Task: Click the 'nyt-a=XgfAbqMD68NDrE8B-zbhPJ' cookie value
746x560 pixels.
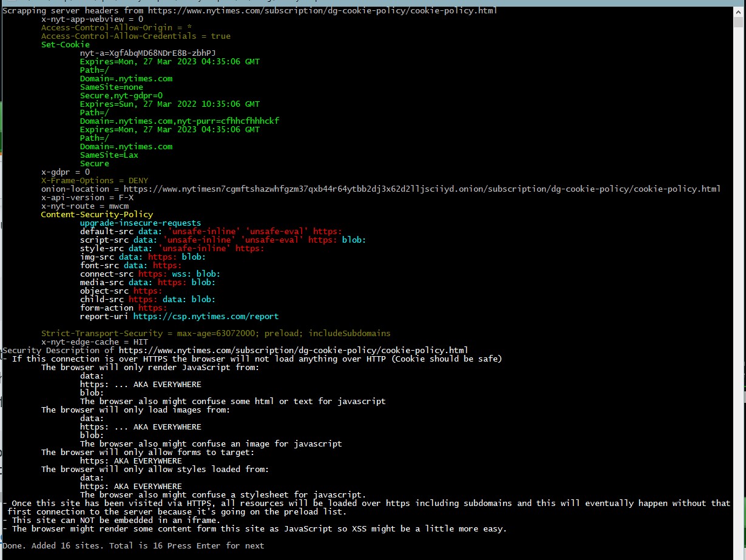Action: click(x=148, y=53)
